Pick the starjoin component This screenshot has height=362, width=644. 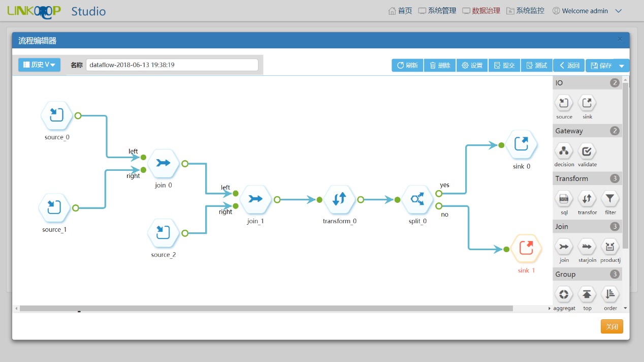[x=587, y=247]
